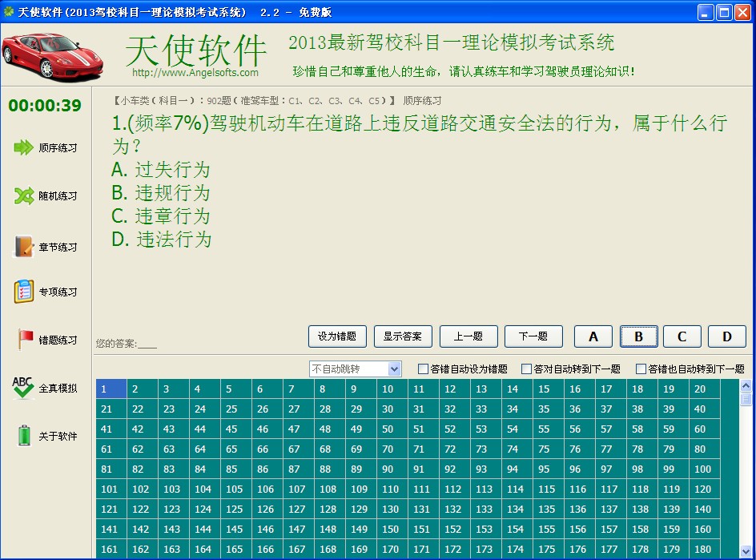Click the 您的答案 answer field
756x560 pixels.
127,344
